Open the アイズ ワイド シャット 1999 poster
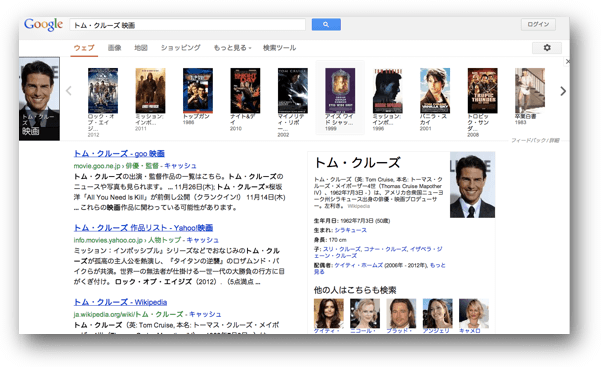The image size is (601, 367). click(340, 91)
